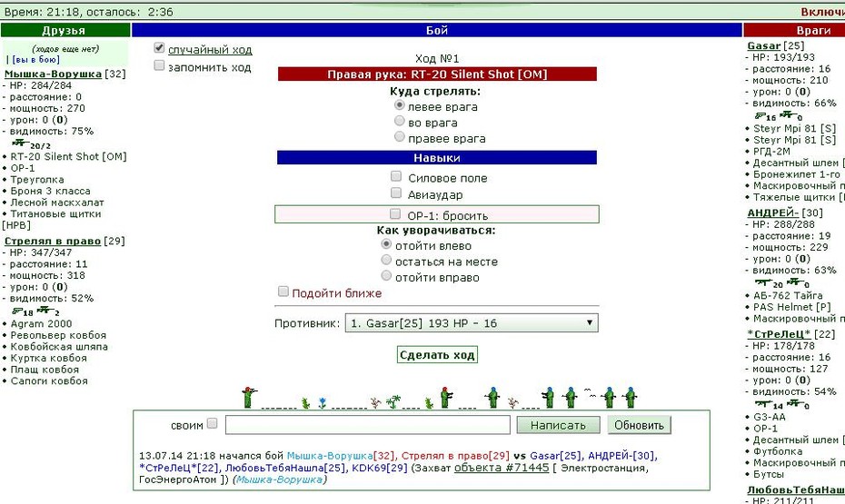The height and width of the screenshot is (504, 845).
Task: Click the Обновить button
Action: [x=639, y=425]
